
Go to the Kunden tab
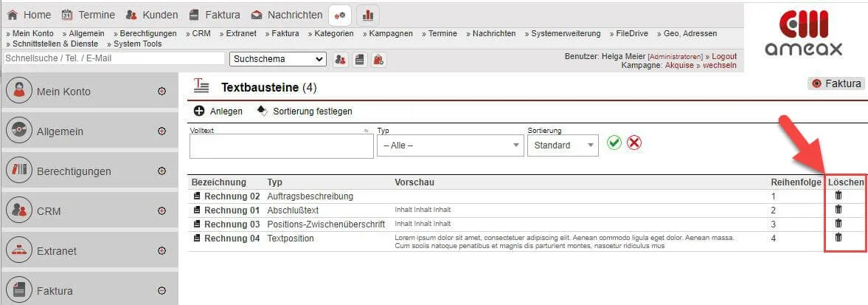click(x=152, y=15)
